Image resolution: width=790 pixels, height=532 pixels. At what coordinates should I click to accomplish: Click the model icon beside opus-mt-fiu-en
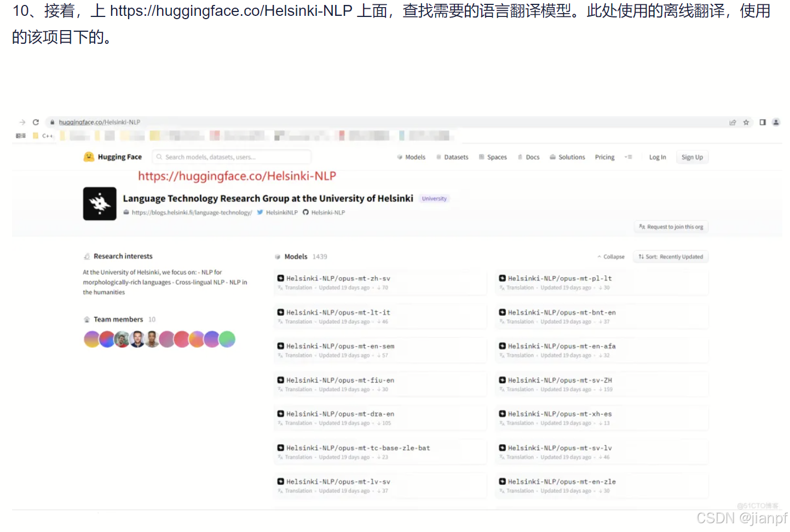tap(281, 380)
